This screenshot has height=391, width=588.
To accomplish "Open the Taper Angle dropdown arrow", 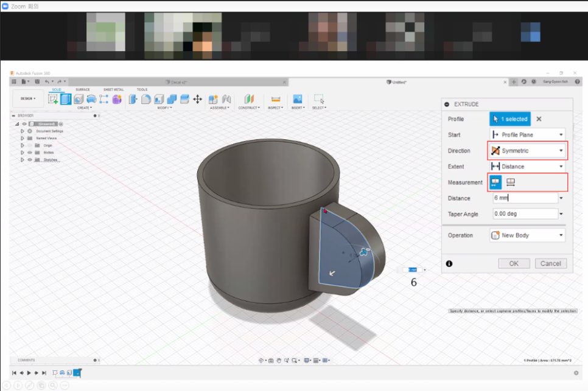I will point(561,214).
